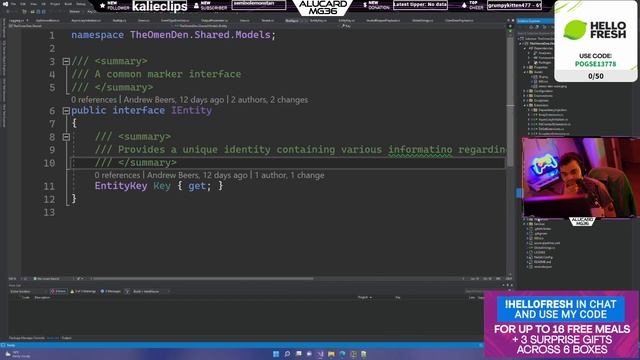Click the 'get' accessor on line 11
Image resolution: width=640 pixels, height=360 pixels.
(x=197, y=186)
